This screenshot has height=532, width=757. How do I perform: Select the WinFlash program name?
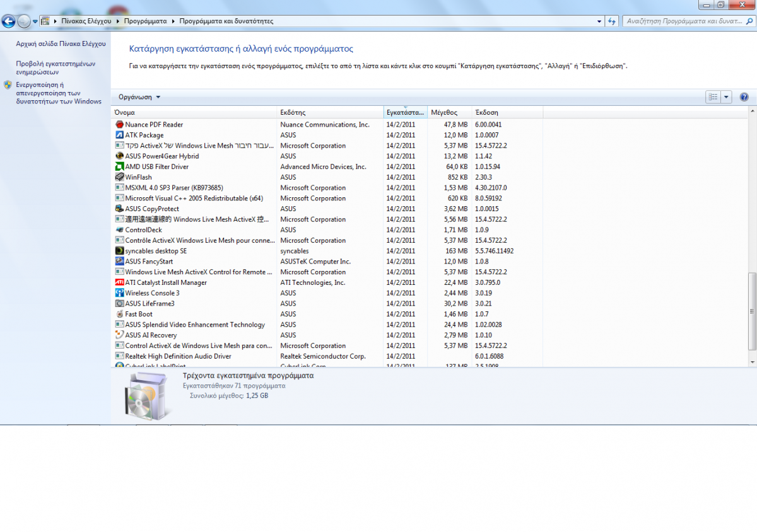pos(138,177)
